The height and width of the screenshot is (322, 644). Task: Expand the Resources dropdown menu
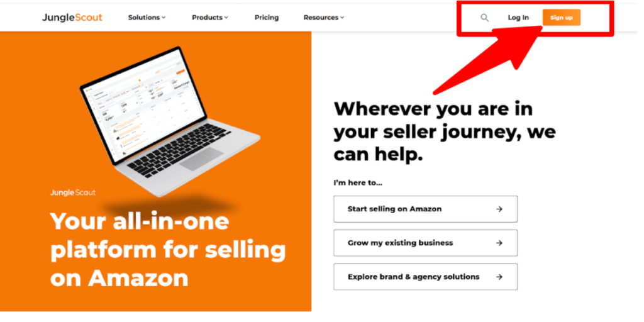tap(324, 18)
